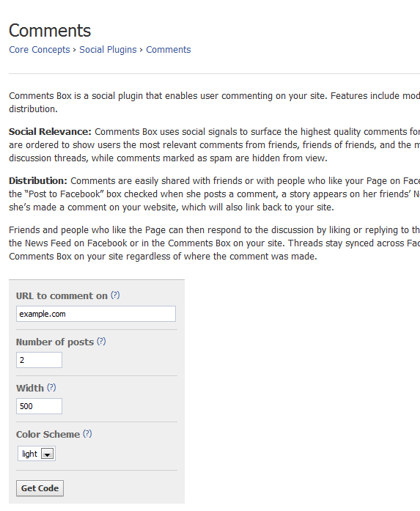Click the bold 'Distribution:' text
The height and width of the screenshot is (511, 420).
click(38, 181)
